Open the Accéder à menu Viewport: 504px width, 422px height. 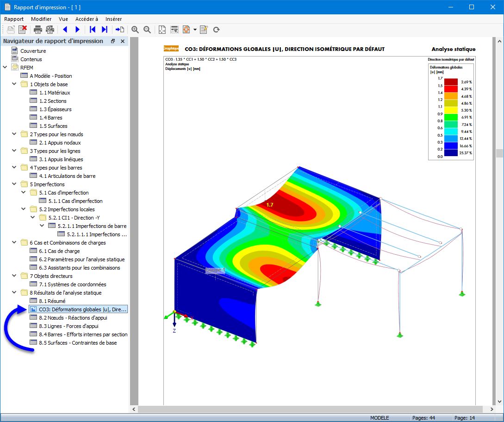tap(87, 19)
